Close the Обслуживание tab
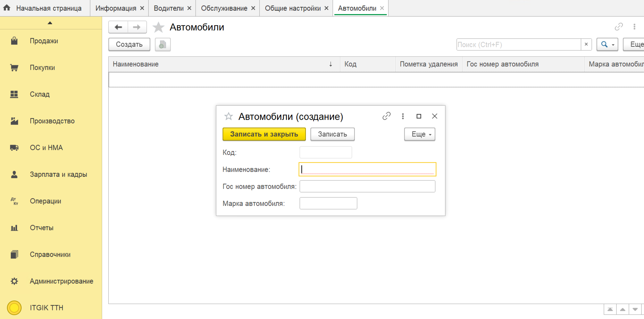Image resolution: width=644 pixels, height=319 pixels. tap(253, 8)
